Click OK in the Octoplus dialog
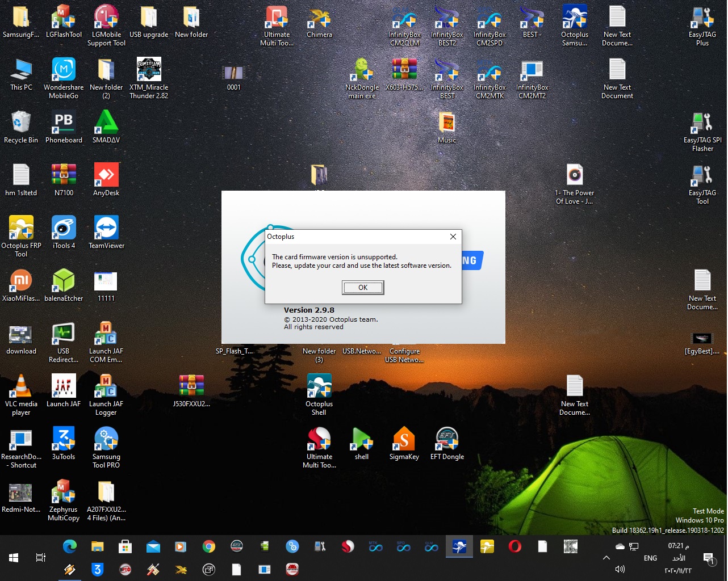 363,288
